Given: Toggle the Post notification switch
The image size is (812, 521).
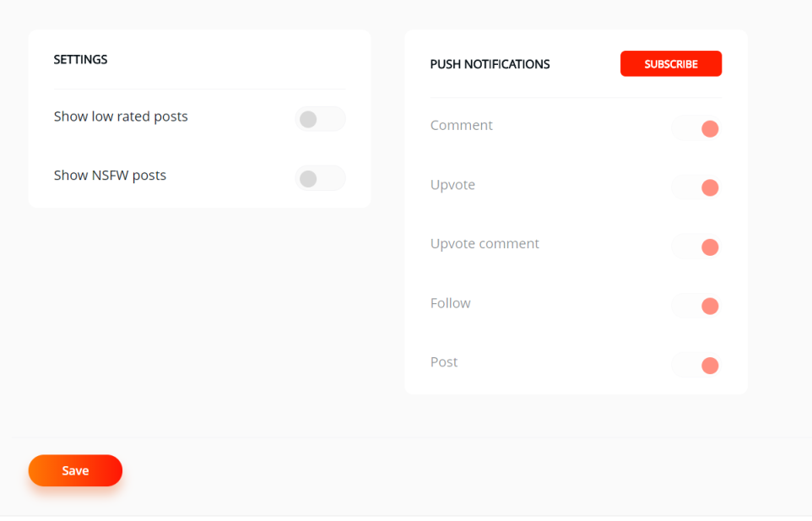Looking at the screenshot, I should (x=696, y=365).
